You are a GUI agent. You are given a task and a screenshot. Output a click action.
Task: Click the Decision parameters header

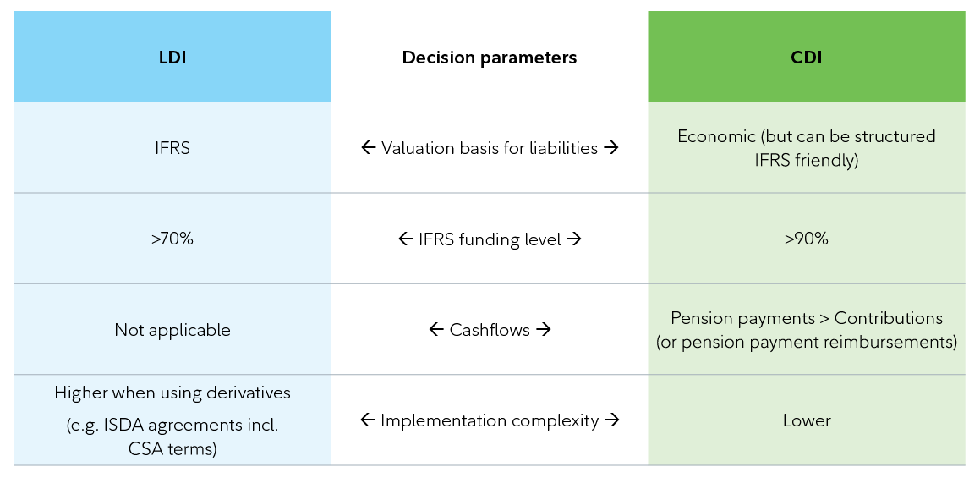pyautogui.click(x=490, y=58)
